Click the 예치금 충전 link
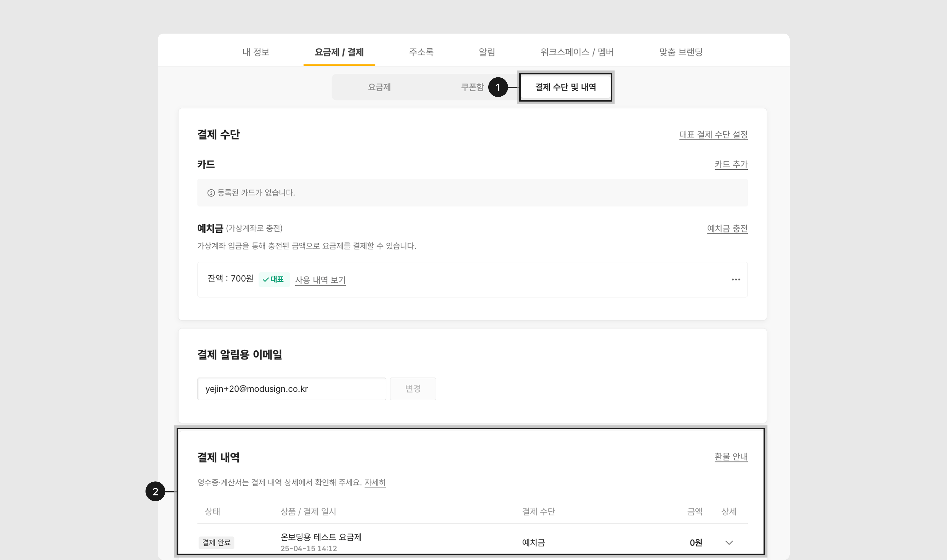Screen dimensions: 947x560 727,229
